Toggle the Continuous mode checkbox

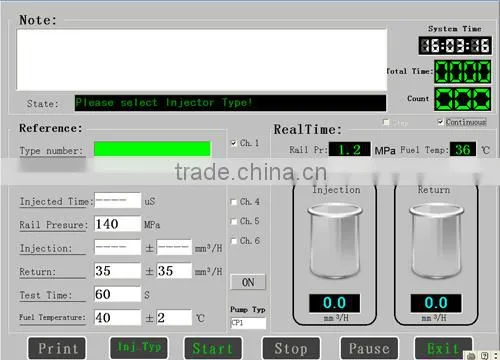(440, 122)
